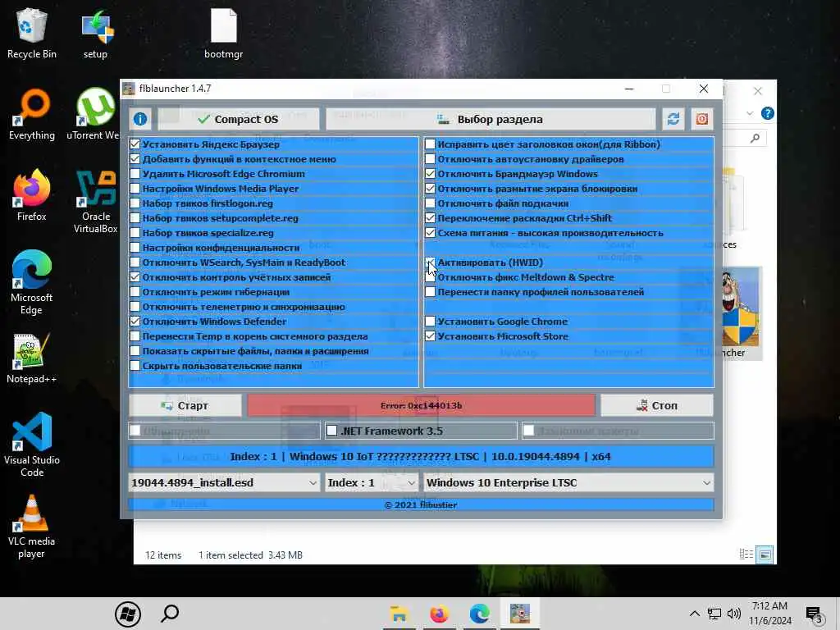Uncheck Отключить Брандмауэр Windows

(430, 174)
